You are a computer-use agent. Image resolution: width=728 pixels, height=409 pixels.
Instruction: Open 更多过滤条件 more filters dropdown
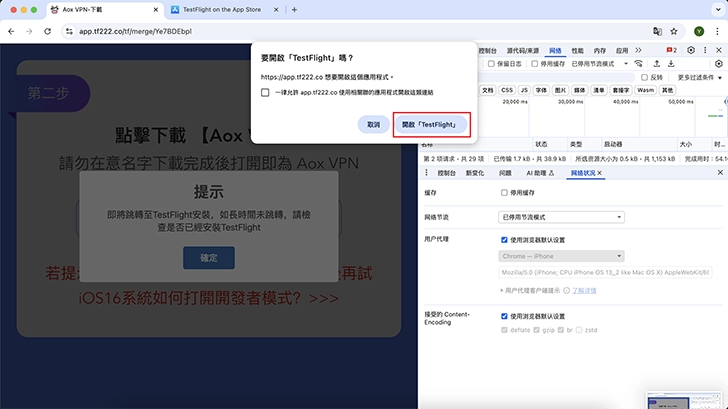click(x=700, y=78)
